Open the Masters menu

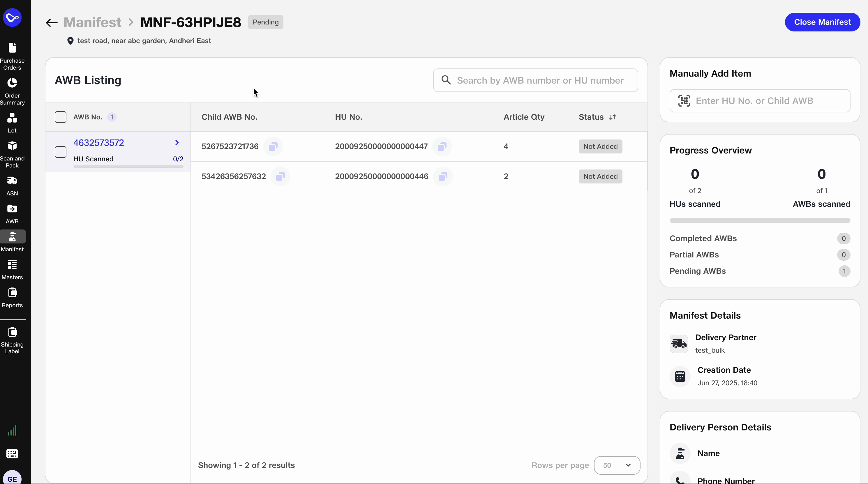tap(13, 269)
